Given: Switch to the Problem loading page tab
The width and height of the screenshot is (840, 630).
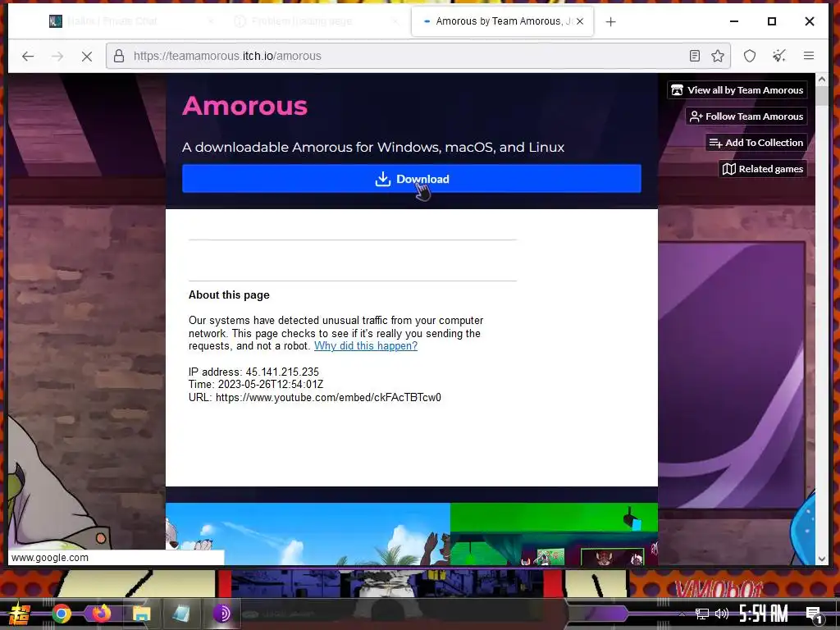Looking at the screenshot, I should pyautogui.click(x=317, y=21).
